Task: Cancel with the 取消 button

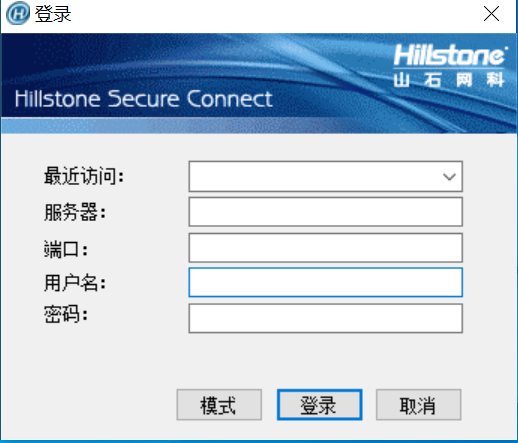Action: [419, 405]
